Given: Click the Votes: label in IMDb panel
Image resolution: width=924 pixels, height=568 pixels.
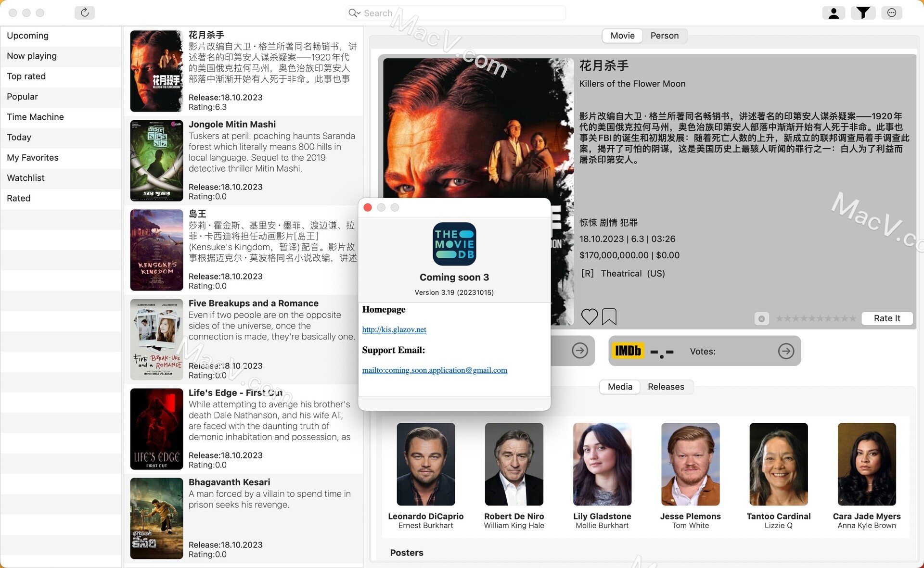Looking at the screenshot, I should (x=702, y=352).
